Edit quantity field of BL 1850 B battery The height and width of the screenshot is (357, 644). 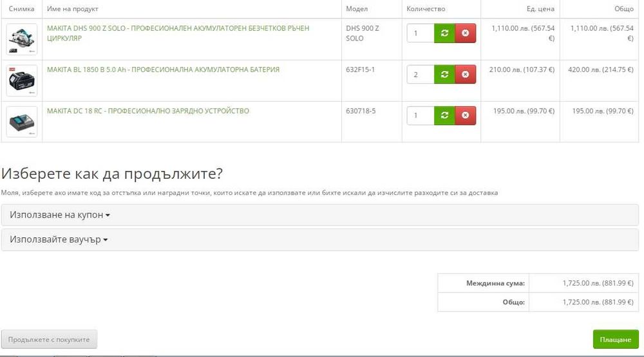coord(421,74)
